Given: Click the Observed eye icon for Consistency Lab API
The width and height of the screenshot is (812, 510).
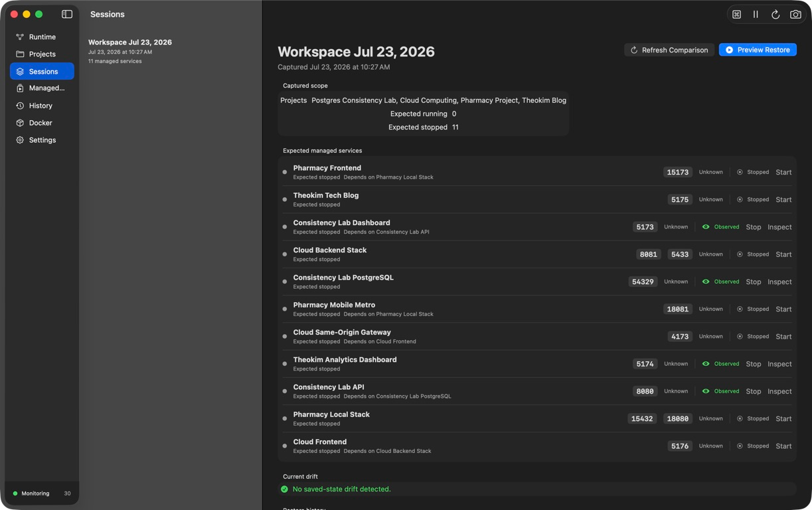Looking at the screenshot, I should [x=706, y=391].
